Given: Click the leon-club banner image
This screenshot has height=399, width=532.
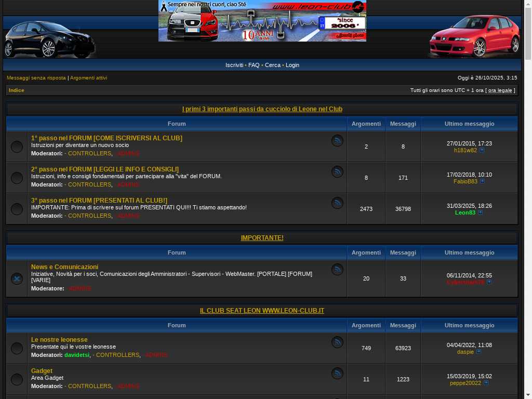Looking at the screenshot, I should tap(262, 21).
